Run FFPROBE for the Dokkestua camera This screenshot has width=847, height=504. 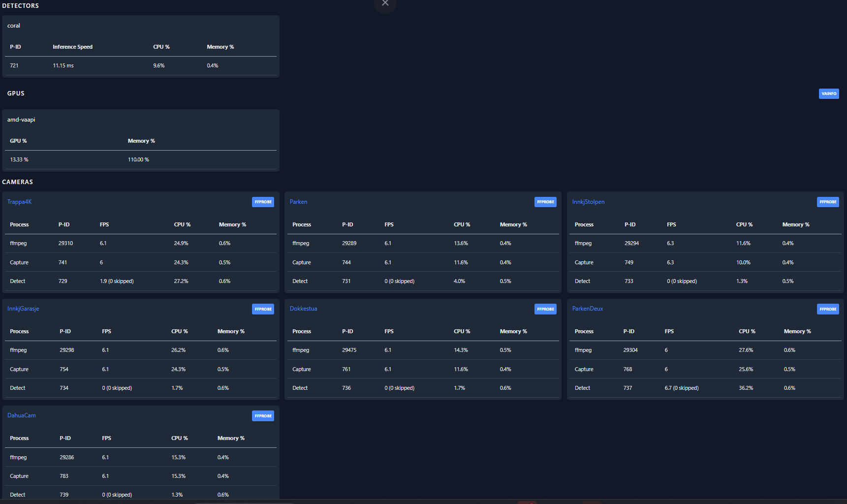click(545, 309)
